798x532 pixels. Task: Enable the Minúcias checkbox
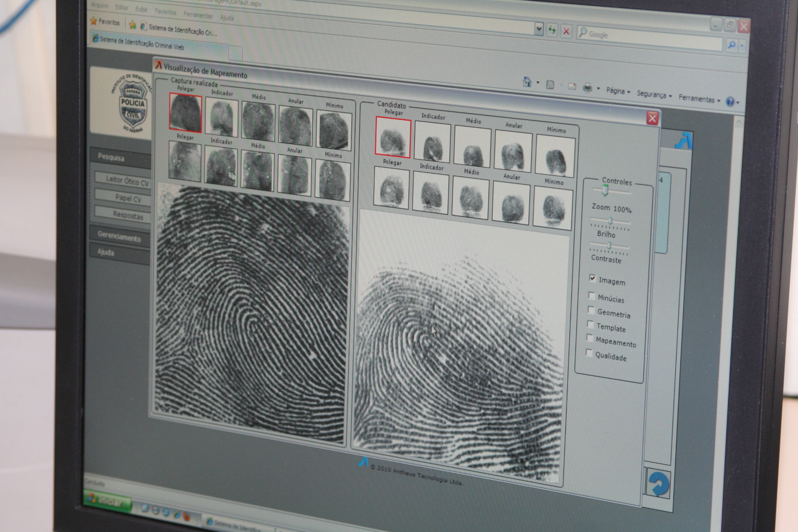click(592, 295)
